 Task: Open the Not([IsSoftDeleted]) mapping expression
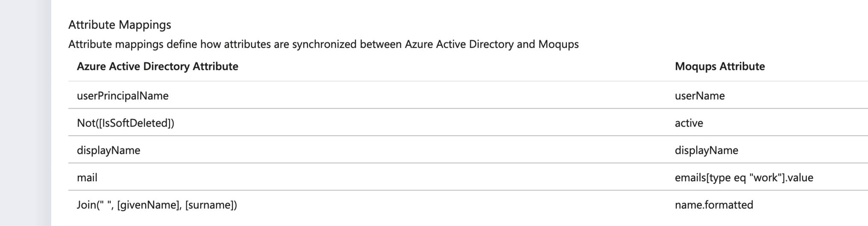click(x=125, y=123)
